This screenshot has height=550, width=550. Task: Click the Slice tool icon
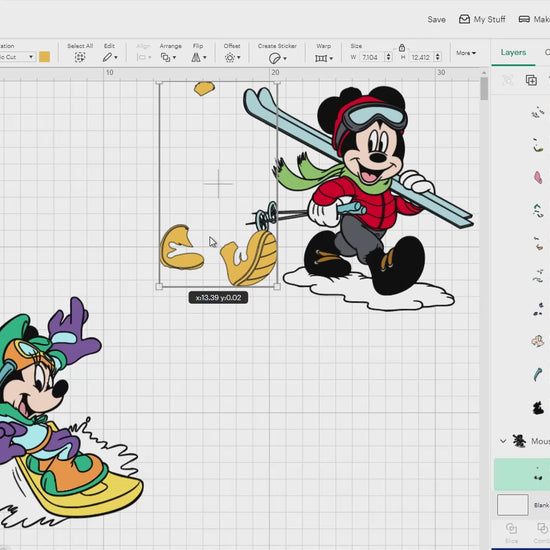(511, 529)
